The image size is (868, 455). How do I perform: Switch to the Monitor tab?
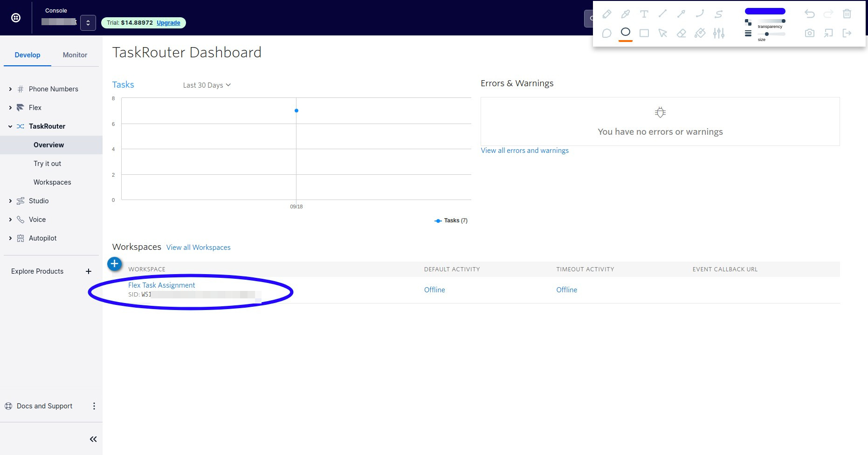tap(75, 55)
